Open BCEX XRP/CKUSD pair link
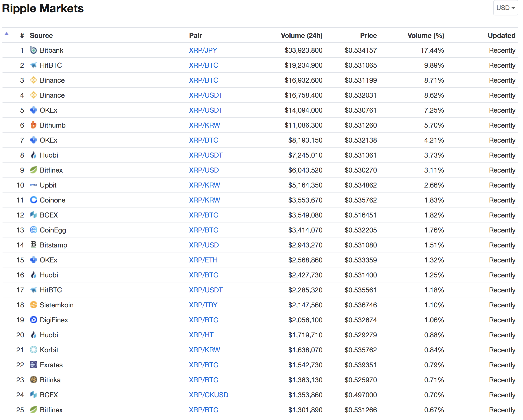This screenshot has height=420, width=523. point(209,395)
